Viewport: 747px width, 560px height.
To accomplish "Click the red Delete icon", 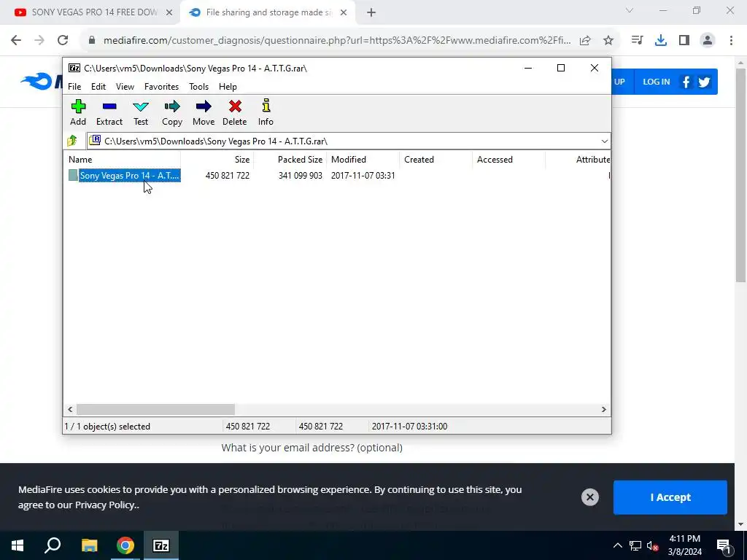I will tap(234, 112).
